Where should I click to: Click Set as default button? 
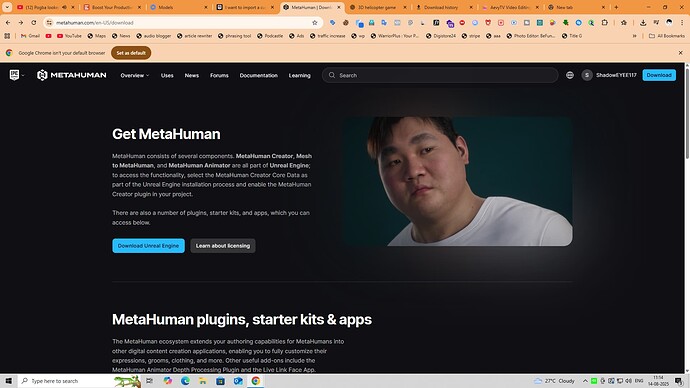pos(131,53)
